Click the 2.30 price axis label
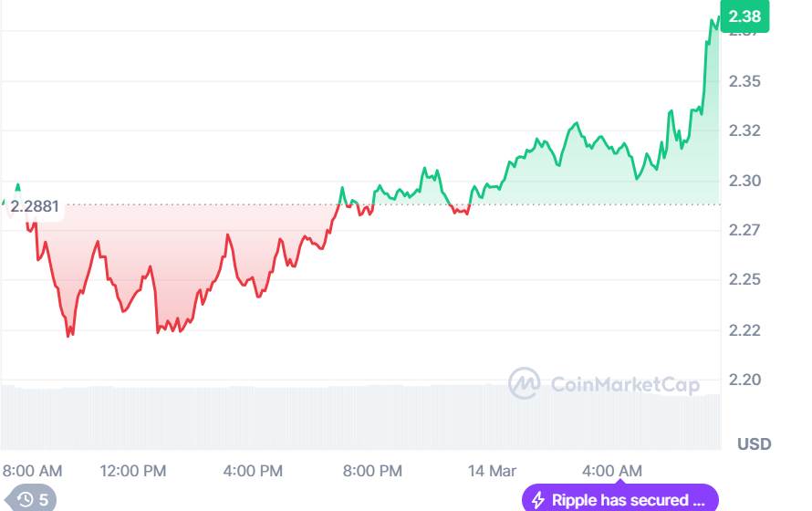Viewport: 812px width, 511px height. (747, 181)
